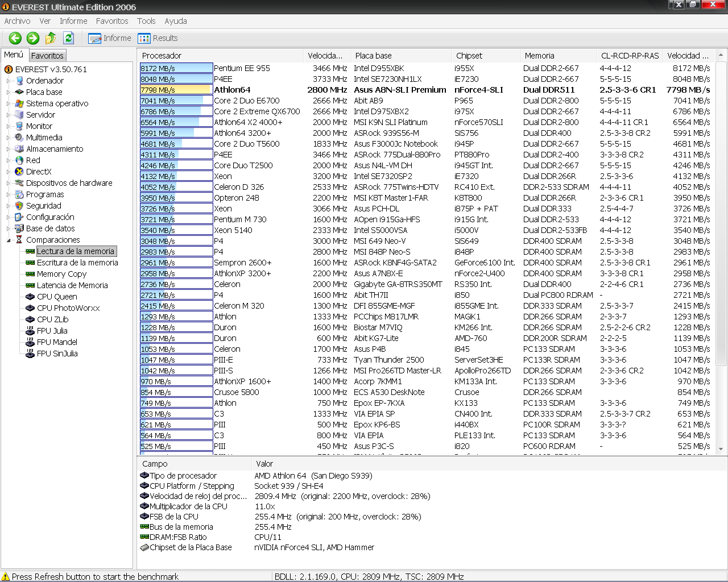This screenshot has height=582, width=728.
Task: Select the FPU SinJulia benchmark
Action: click(x=57, y=354)
